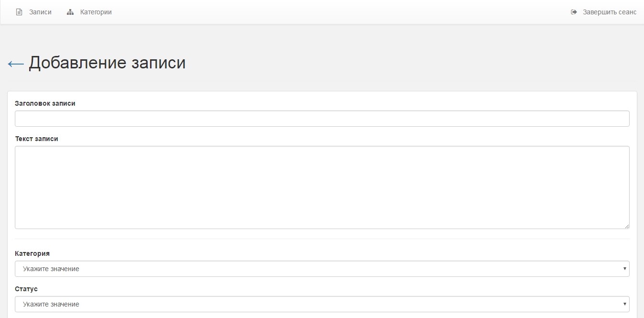Viewport: 644px width, 318px height.
Task: Click the Категория field label
Action: [x=32, y=253]
